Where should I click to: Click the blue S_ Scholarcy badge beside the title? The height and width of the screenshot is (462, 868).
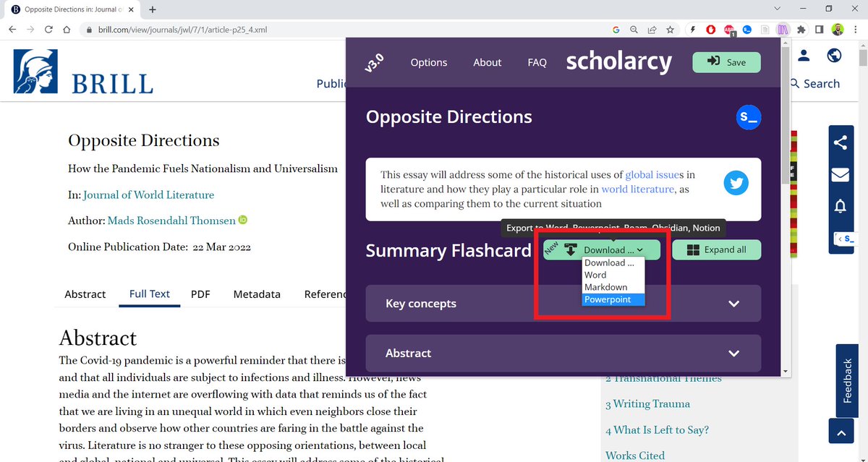pos(749,117)
